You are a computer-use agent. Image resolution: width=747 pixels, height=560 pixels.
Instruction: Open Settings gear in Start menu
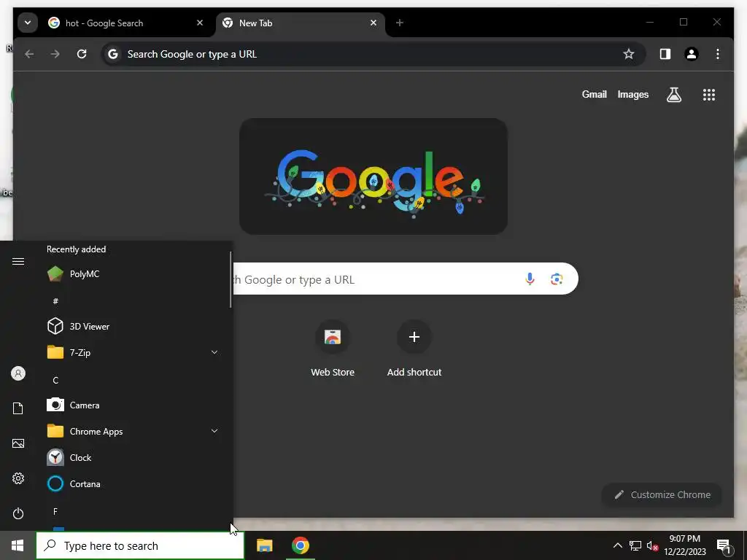tap(18, 478)
